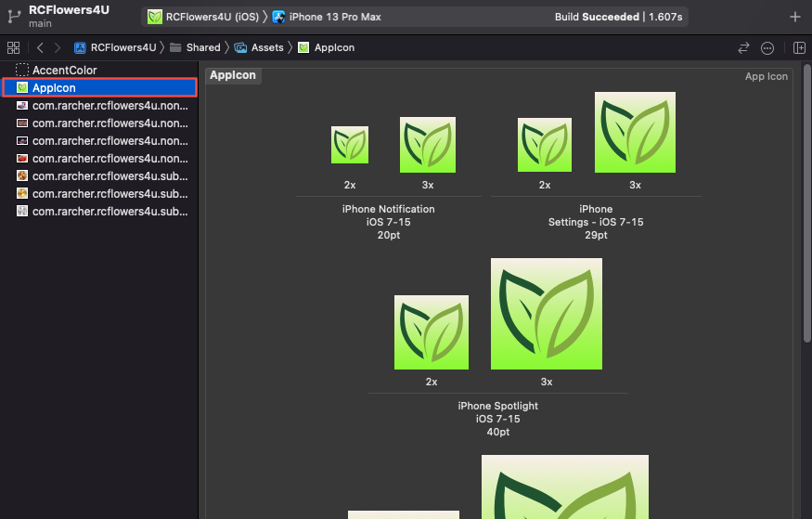Click the plus button in the toolbar
The width and height of the screenshot is (812, 519).
(795, 17)
